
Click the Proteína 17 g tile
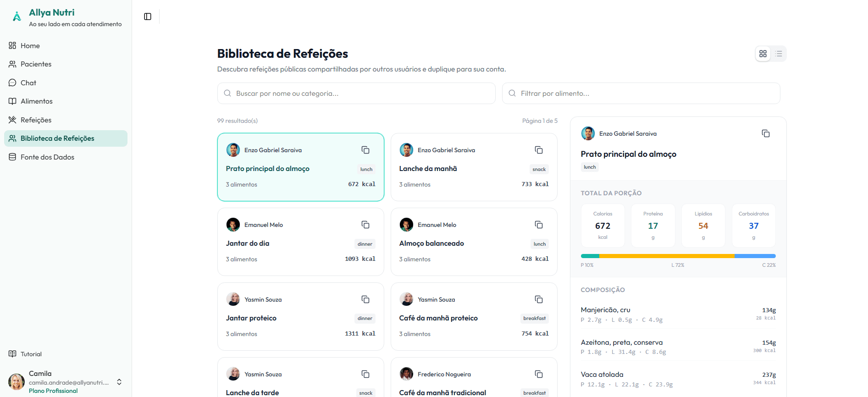653,226
